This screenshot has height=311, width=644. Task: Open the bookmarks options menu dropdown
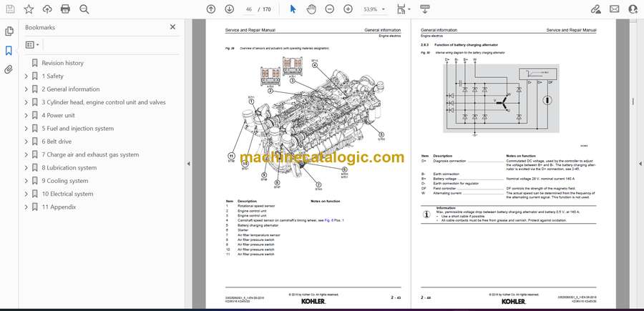[x=32, y=45]
